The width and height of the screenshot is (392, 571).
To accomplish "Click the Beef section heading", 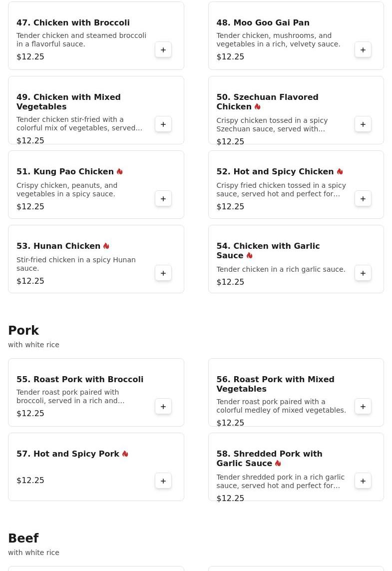I will pyautogui.click(x=23, y=539).
